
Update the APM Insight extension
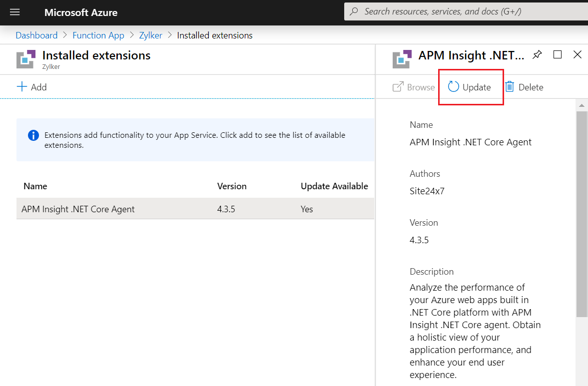click(x=470, y=87)
